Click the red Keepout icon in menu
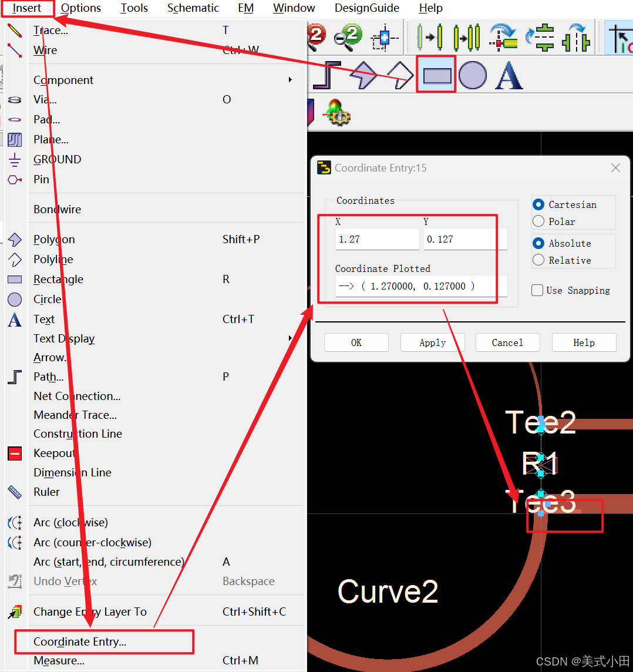Image resolution: width=633 pixels, height=672 pixels. [15, 453]
